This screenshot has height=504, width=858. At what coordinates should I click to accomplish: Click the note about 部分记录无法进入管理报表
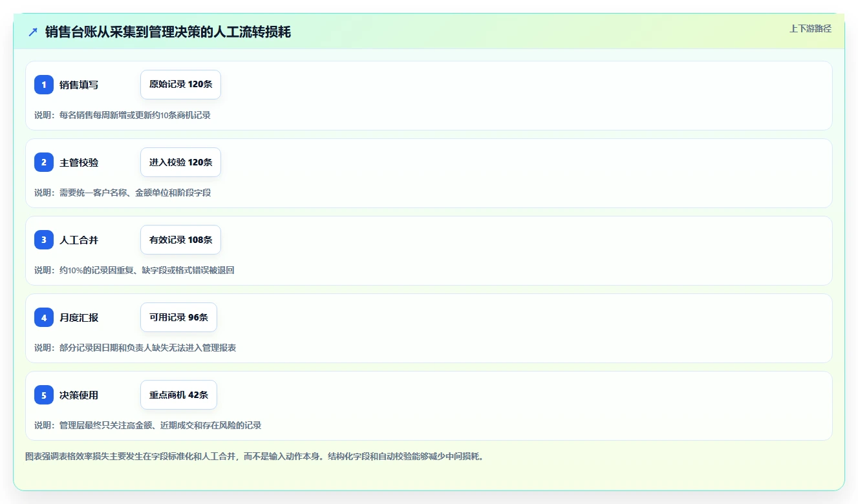(x=135, y=348)
